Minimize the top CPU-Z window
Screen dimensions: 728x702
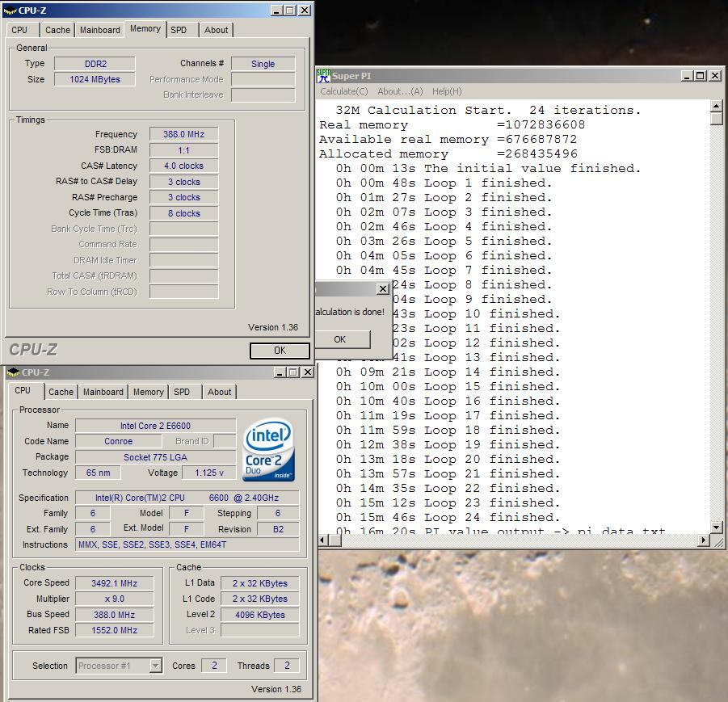point(276,11)
